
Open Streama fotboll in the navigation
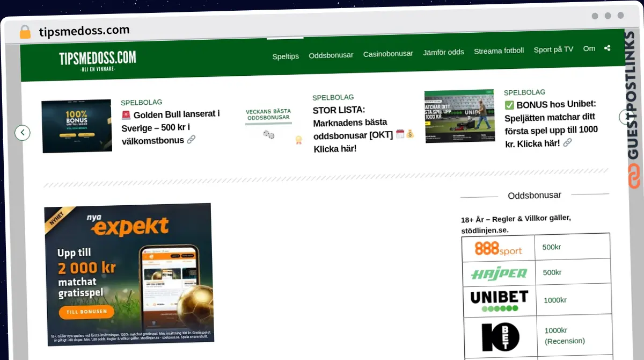(x=499, y=51)
